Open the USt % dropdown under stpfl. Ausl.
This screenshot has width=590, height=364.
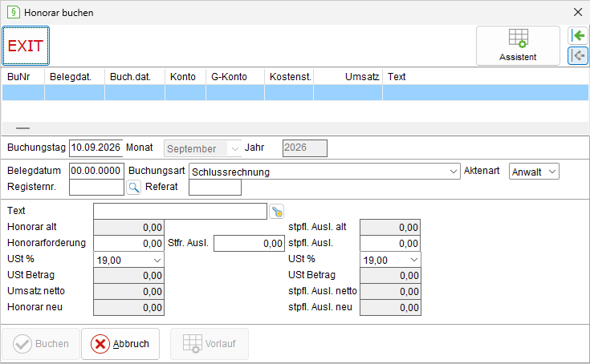click(x=390, y=260)
